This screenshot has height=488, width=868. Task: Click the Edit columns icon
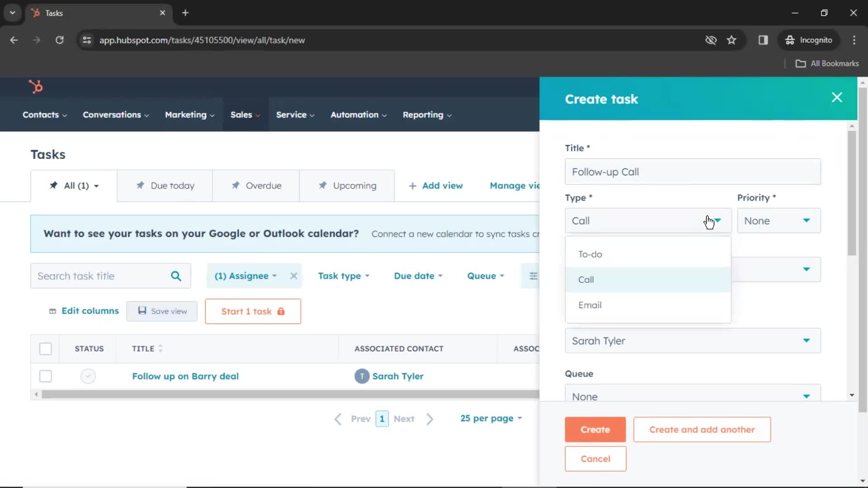coord(52,311)
